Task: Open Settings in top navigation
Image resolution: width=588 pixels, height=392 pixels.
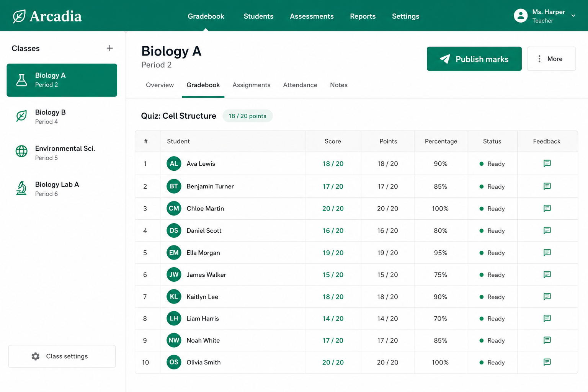Action: (x=405, y=16)
